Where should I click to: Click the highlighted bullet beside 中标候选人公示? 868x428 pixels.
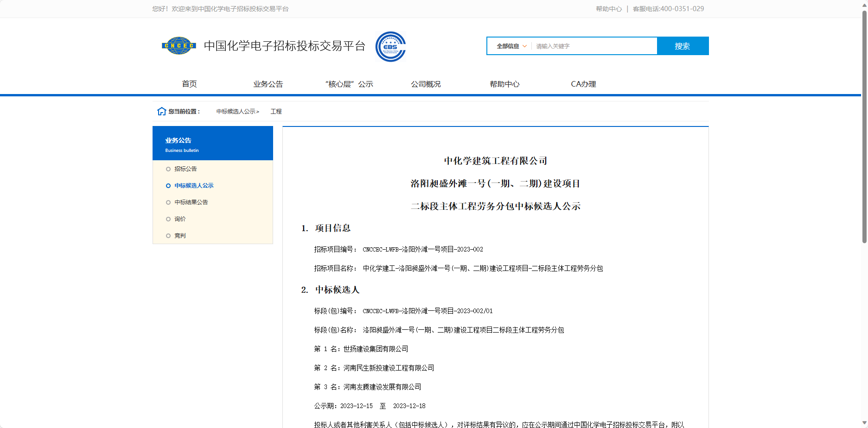click(168, 185)
